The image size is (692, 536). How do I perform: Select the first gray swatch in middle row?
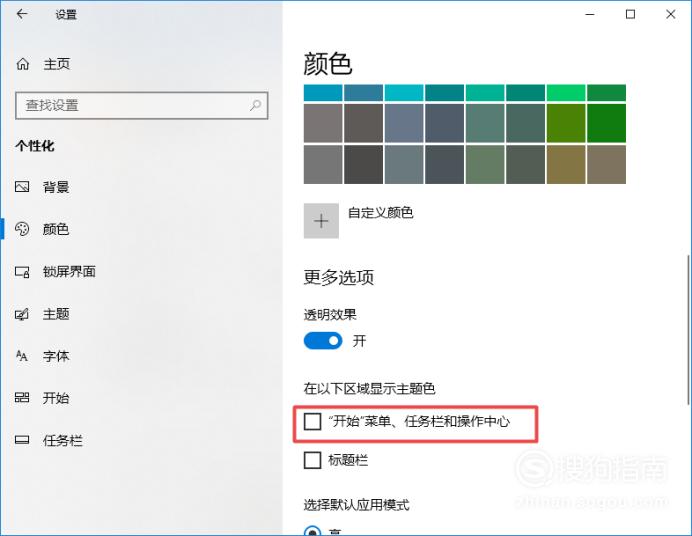323,123
